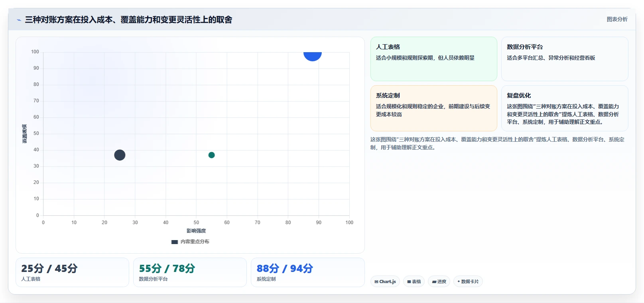Click the 88分 / 94分 score

tap(285, 268)
